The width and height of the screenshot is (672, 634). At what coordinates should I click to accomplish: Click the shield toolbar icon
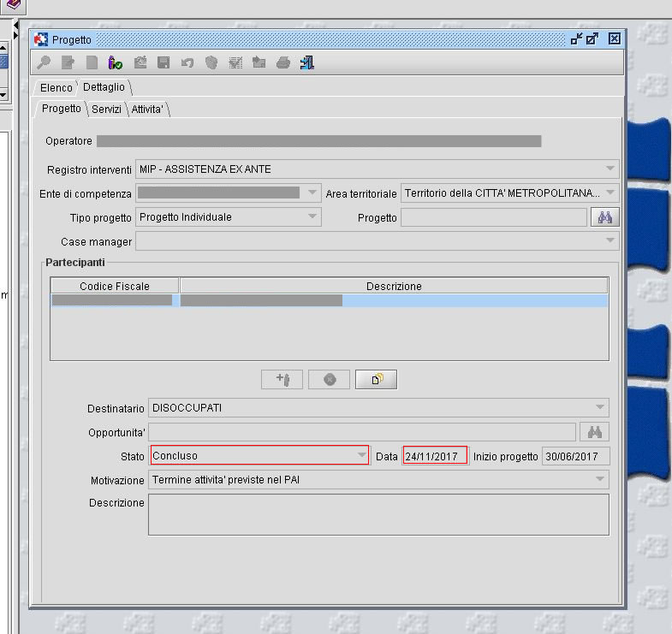(211, 63)
